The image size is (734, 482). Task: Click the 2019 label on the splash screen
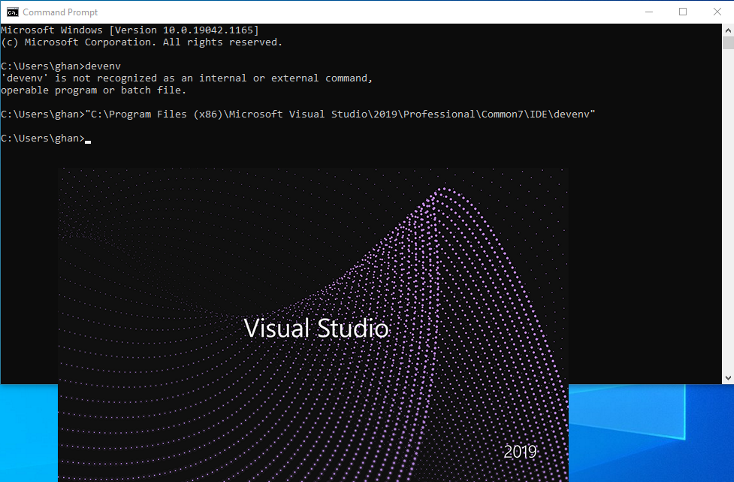pyautogui.click(x=520, y=452)
